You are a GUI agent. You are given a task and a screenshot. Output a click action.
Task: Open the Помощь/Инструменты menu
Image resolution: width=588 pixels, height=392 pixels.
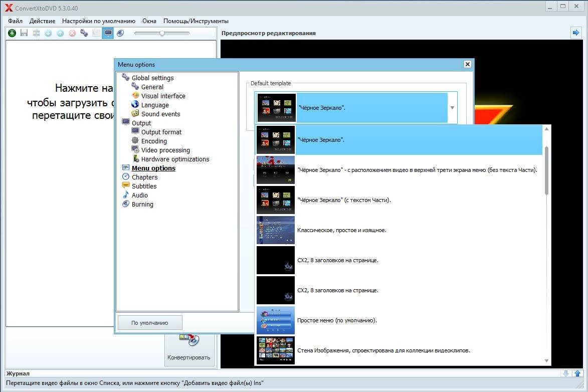pyautogui.click(x=196, y=21)
